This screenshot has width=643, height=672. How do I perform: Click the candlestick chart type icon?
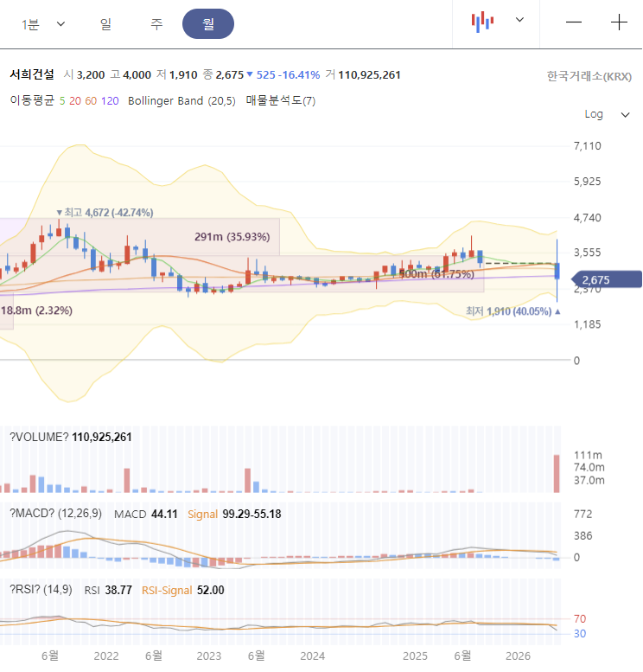[x=482, y=22]
